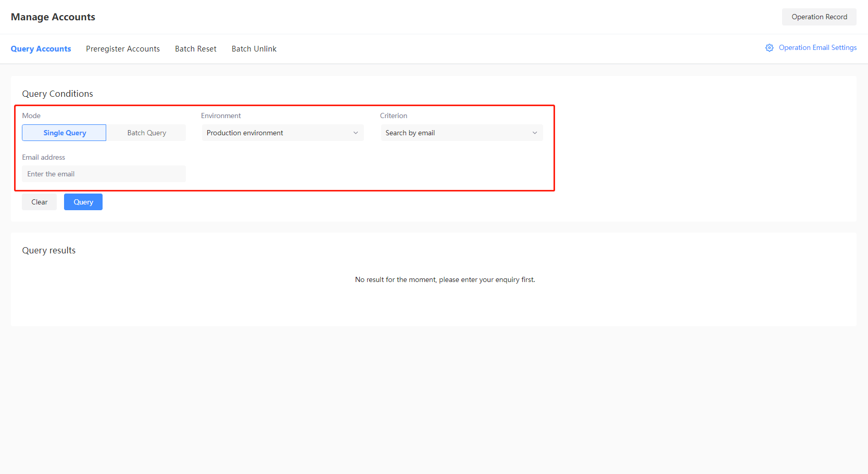Open Operation Email Settings via gear icon
Screen dimensions: 868x474
pos(770,47)
